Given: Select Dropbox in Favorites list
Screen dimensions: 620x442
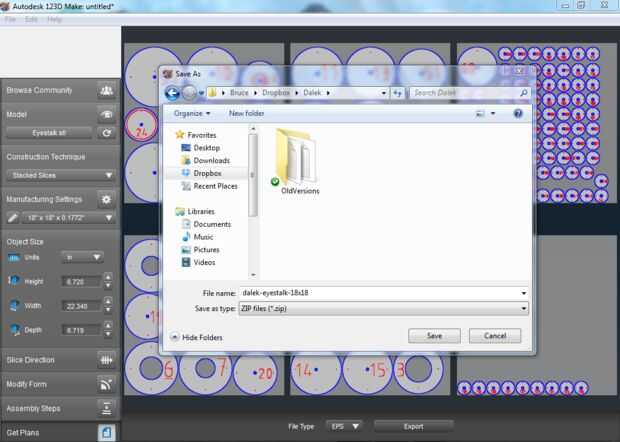Looking at the screenshot, I should pos(207,173).
